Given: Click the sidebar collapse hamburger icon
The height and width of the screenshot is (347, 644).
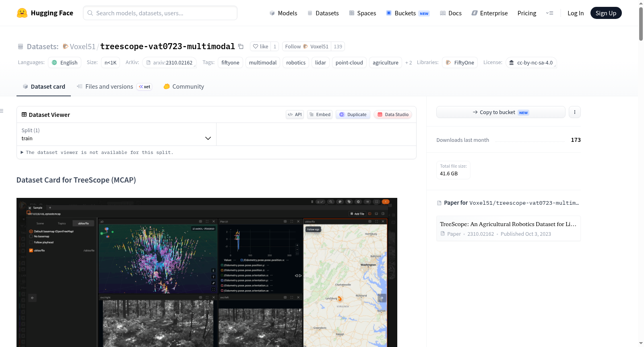Looking at the screenshot, I should point(2,111).
